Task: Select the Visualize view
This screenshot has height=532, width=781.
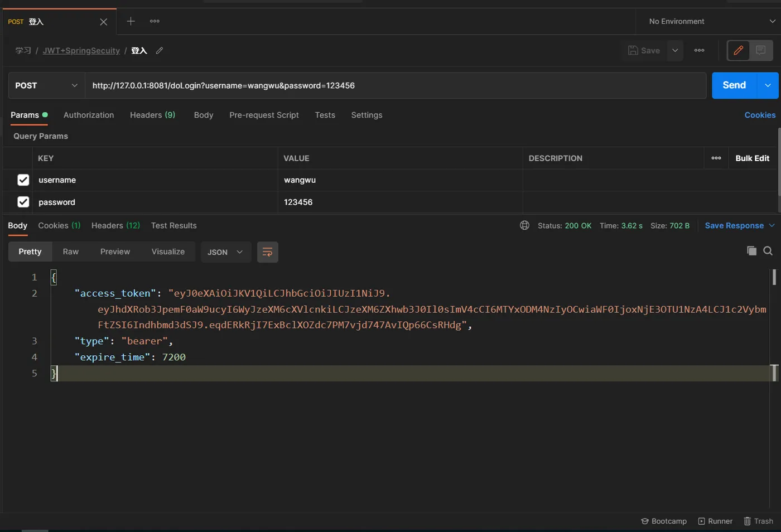Action: 168,252
